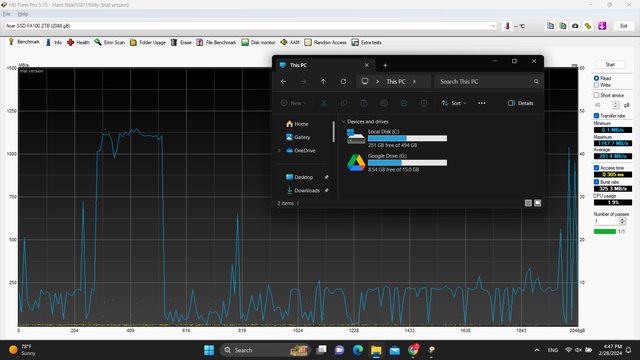Click the Search This PC field
Screen dimensions: 640x360
pos(489,82)
